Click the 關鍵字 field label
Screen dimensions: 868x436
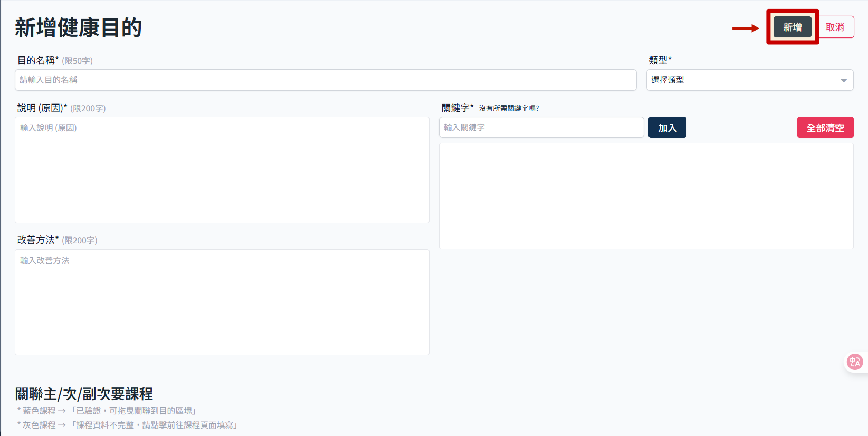pyautogui.click(x=457, y=108)
